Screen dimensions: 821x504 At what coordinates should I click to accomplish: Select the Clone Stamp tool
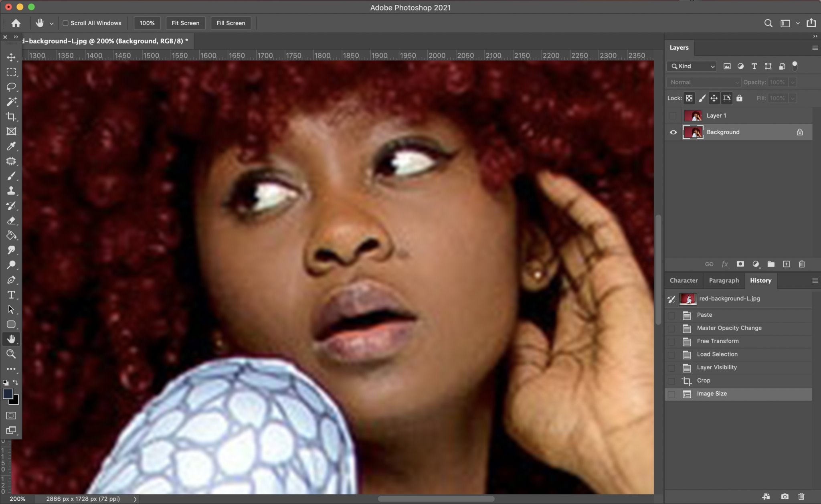(x=11, y=191)
